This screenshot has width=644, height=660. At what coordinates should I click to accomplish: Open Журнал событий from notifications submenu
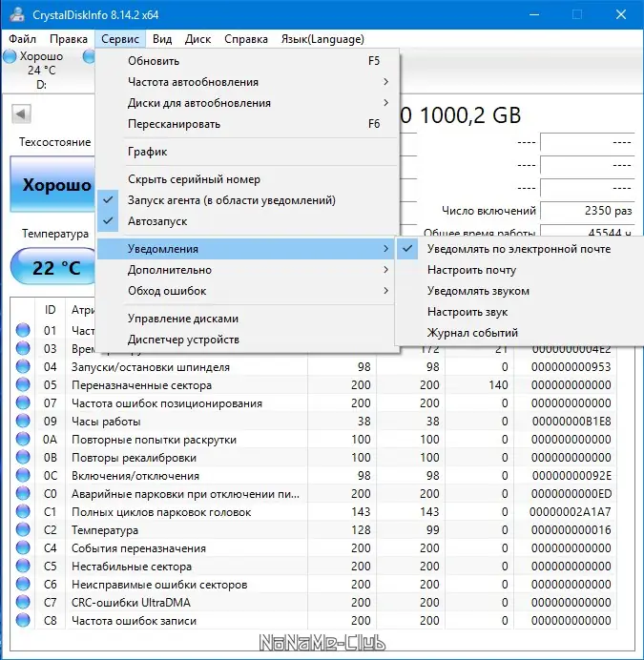pyautogui.click(x=473, y=333)
